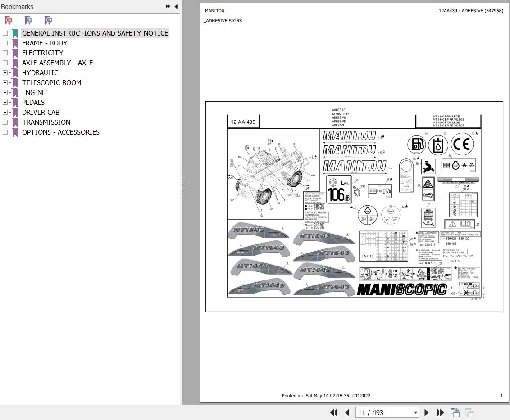Image resolution: width=510 pixels, height=420 pixels.
Task: Jump to the last page
Action: (440, 412)
